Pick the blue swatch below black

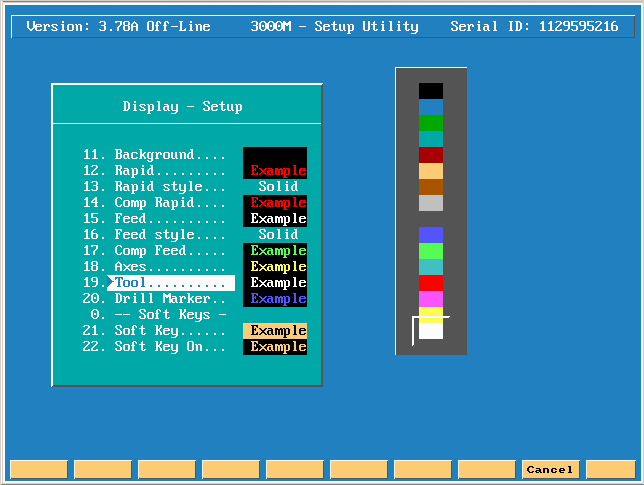[431, 107]
